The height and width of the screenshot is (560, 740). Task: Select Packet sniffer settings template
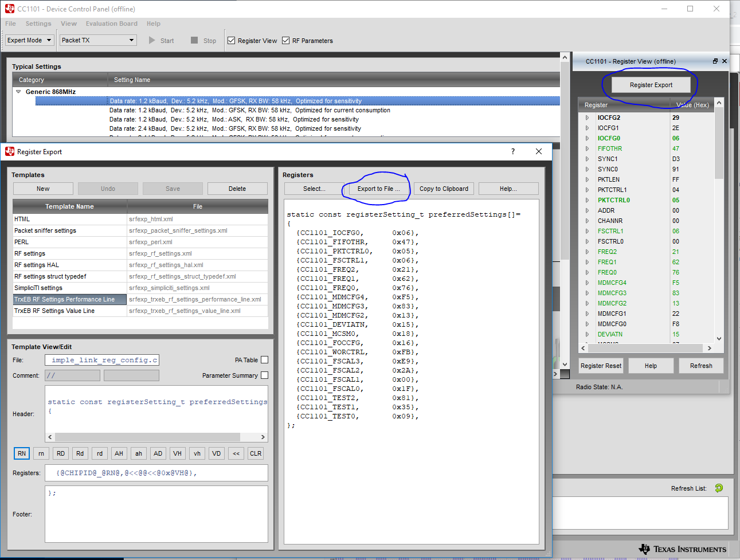click(140, 230)
